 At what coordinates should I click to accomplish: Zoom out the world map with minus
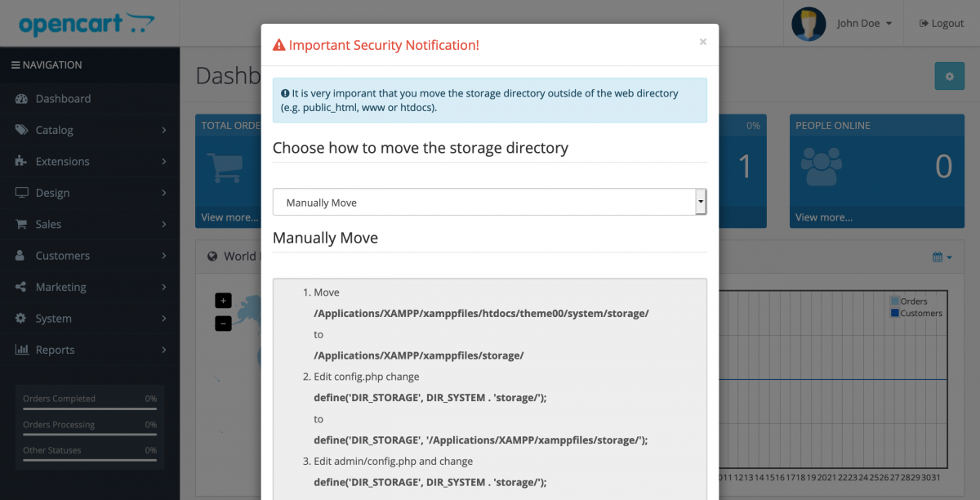(223, 324)
